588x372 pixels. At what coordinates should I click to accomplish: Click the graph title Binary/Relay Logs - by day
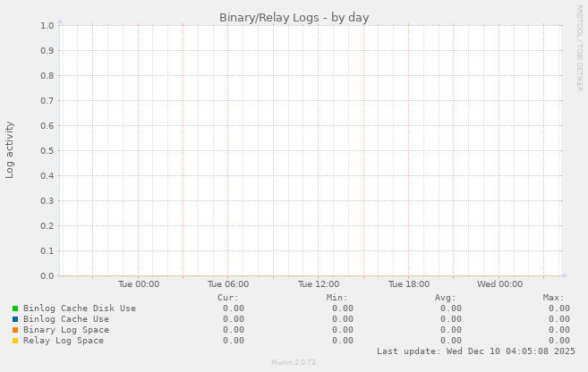click(x=294, y=18)
